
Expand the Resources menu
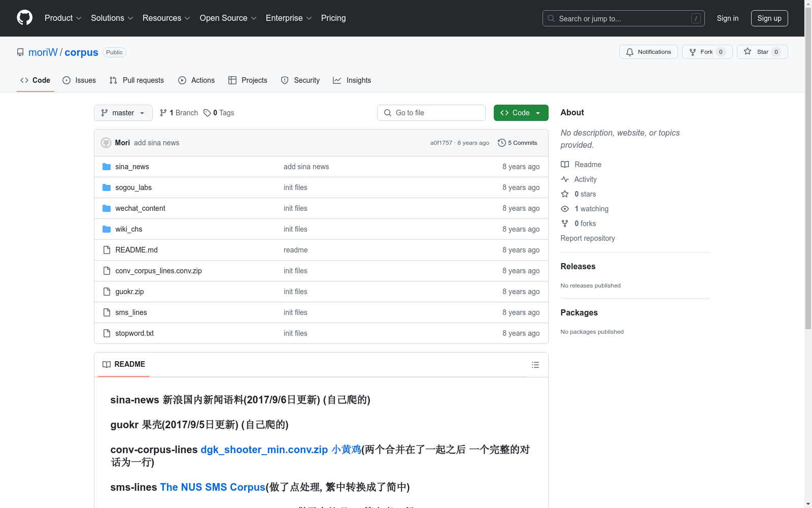(166, 18)
